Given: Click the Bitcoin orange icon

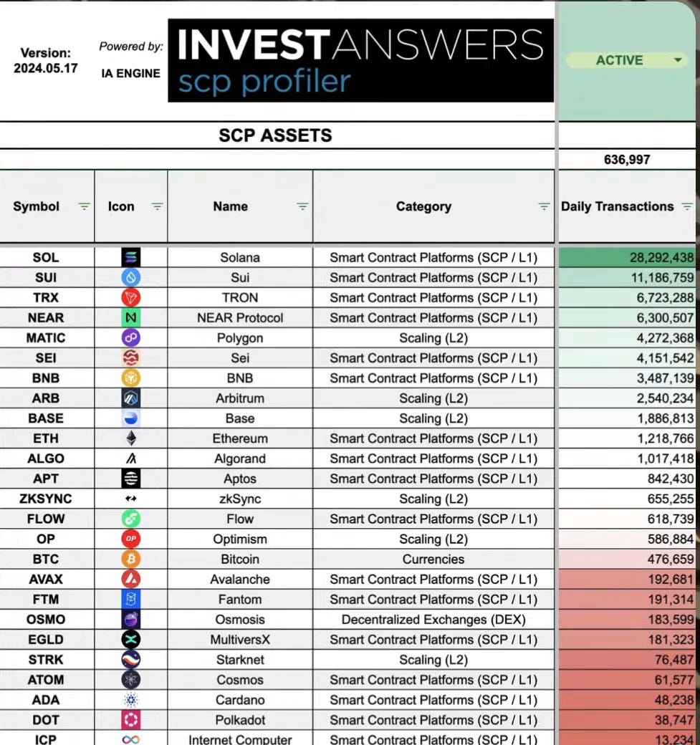Looking at the screenshot, I should click(131, 559).
